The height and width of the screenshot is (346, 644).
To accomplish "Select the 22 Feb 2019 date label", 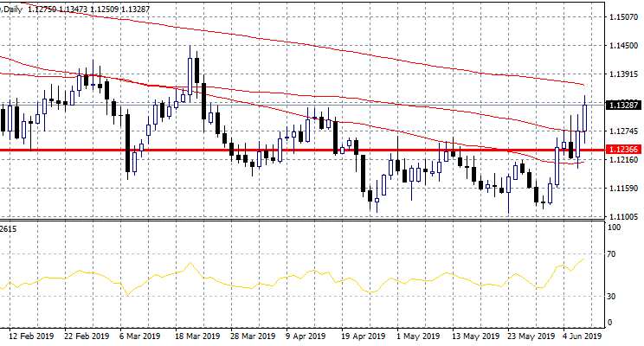I will pos(87,336).
